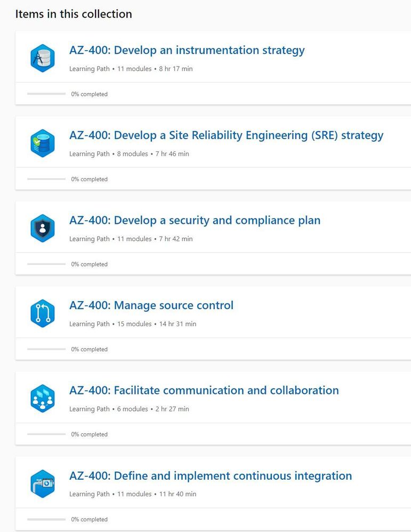Click the security shield badge icon
411x532 pixels.
pyautogui.click(x=43, y=228)
